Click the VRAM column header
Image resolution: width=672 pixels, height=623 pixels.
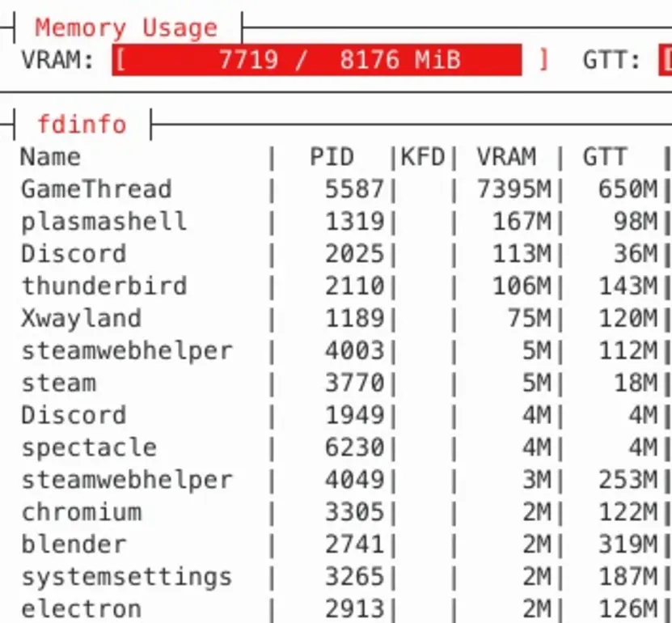(506, 157)
